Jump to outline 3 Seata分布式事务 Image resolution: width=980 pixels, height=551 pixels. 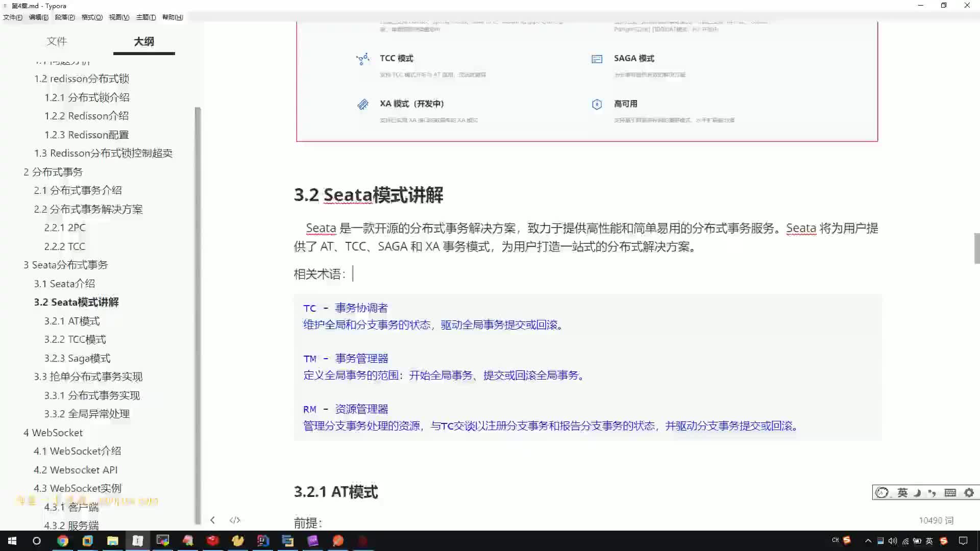click(x=66, y=265)
